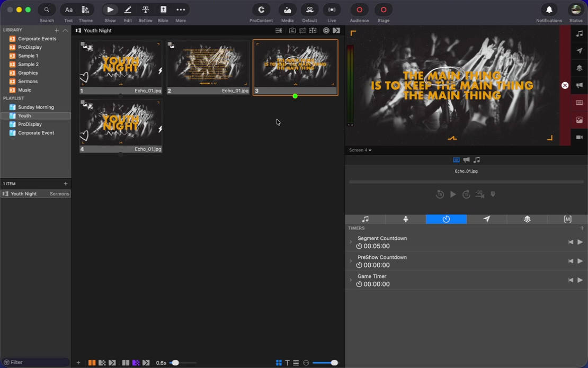Expand the Segment Countdown timer
Image resolution: width=588 pixels, height=368 pixels.
coord(351,242)
